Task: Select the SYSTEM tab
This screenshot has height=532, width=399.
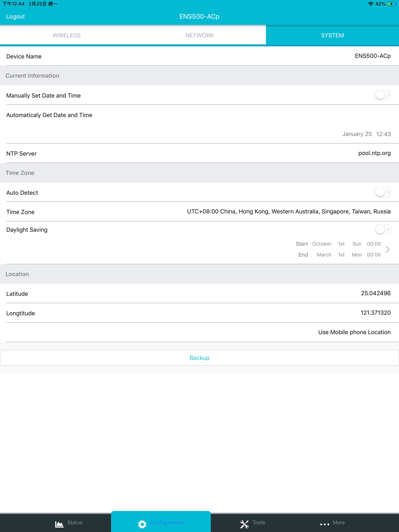Action: pyautogui.click(x=332, y=35)
